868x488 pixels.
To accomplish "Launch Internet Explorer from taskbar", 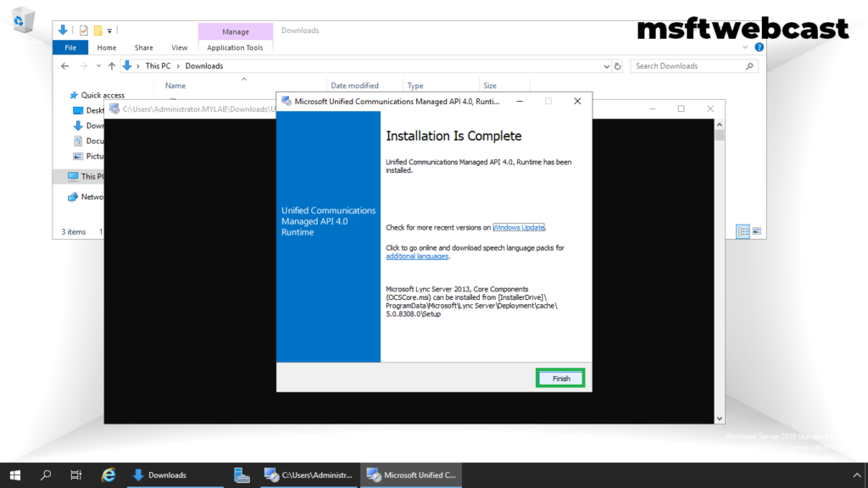I will coord(108,475).
